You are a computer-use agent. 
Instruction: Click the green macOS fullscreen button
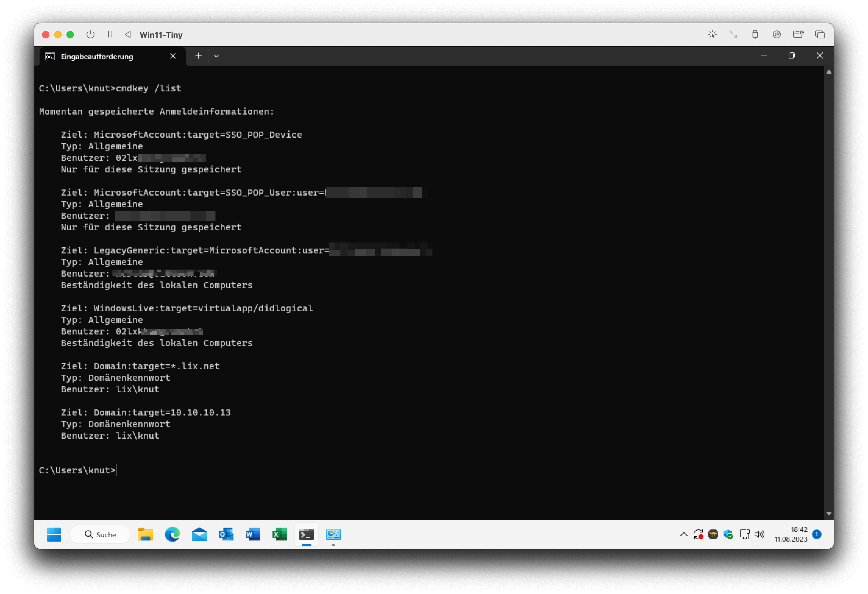pyautogui.click(x=70, y=35)
